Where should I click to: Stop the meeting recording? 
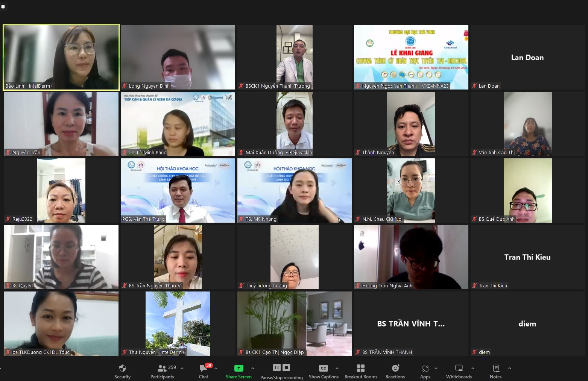click(286, 367)
